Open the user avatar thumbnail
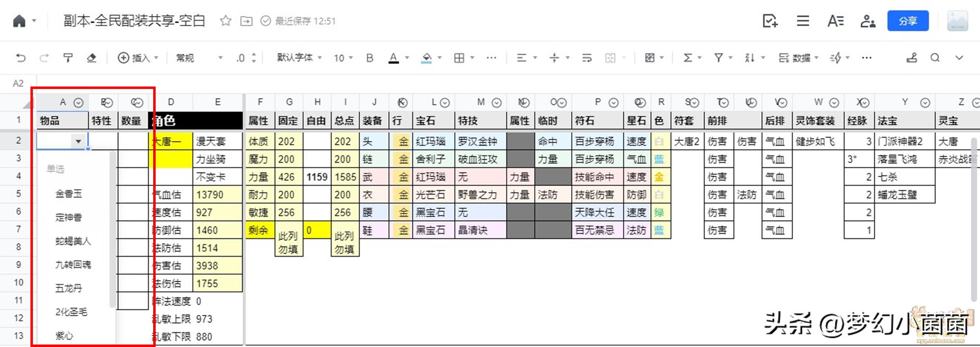Image resolution: width=980 pixels, height=347 pixels. (x=957, y=21)
